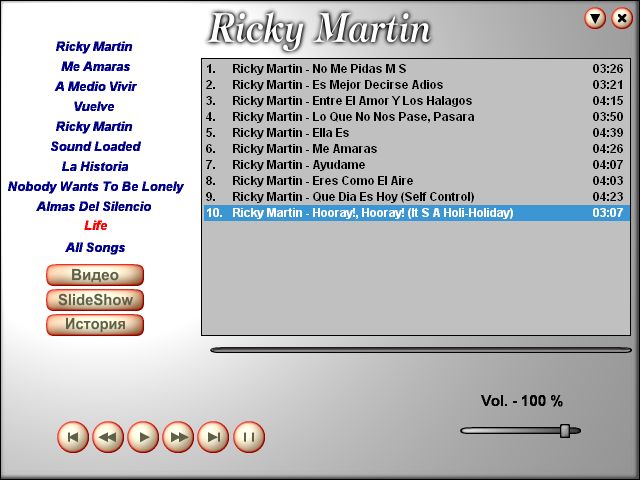The height and width of the screenshot is (480, 640).
Task: Select track 9 Que Dia Es Hoy
Action: (416, 197)
